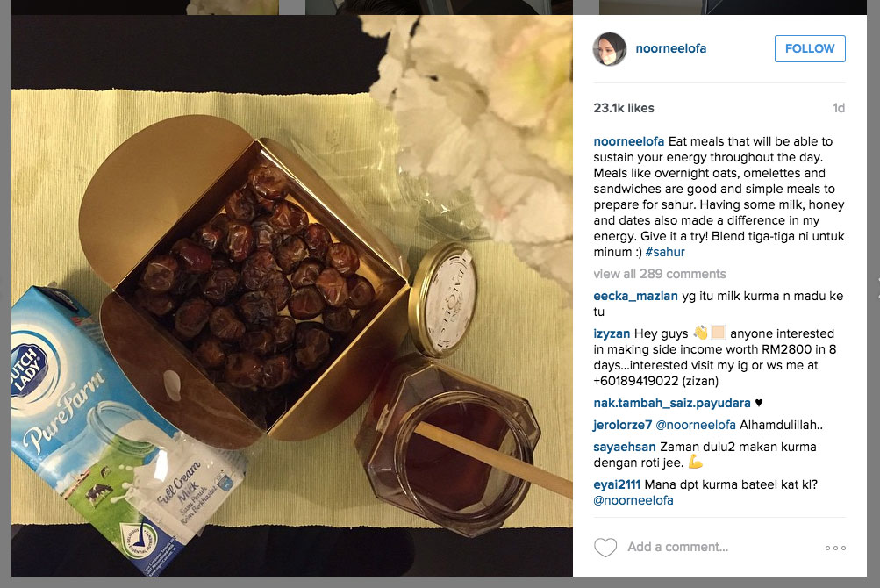Click the 1d post timestamp

click(x=839, y=108)
